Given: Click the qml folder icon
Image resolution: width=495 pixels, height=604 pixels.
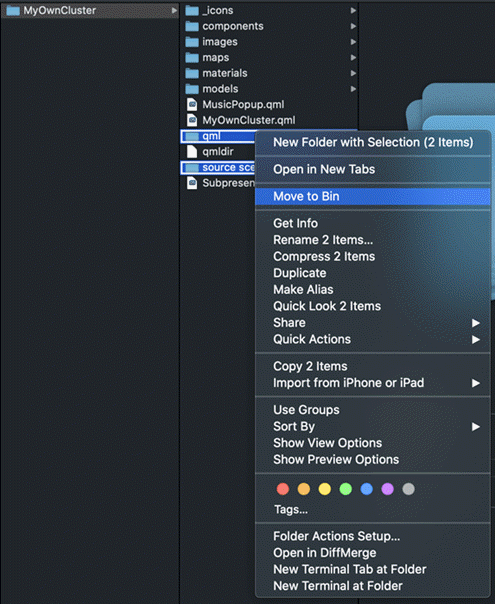Looking at the screenshot, I should 192,136.
